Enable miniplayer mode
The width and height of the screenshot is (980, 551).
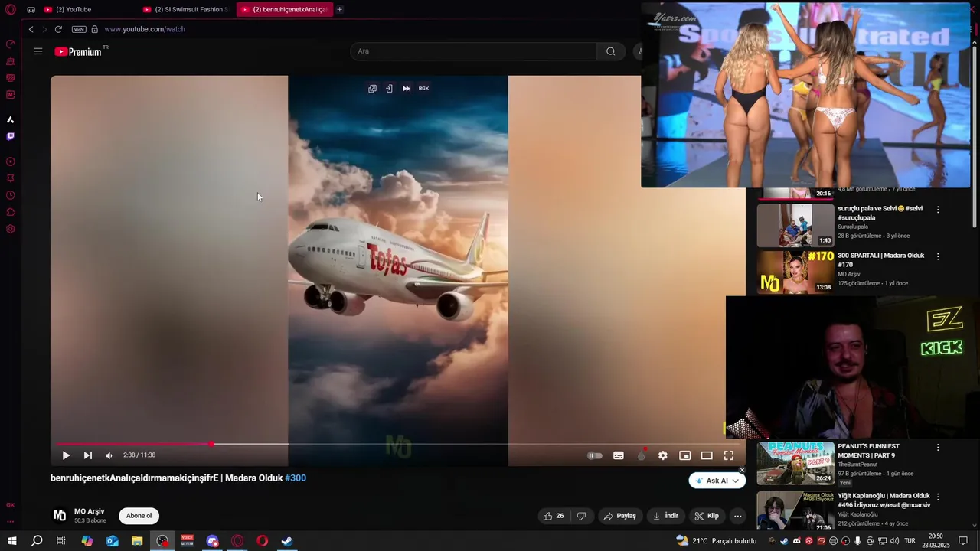[x=685, y=455]
